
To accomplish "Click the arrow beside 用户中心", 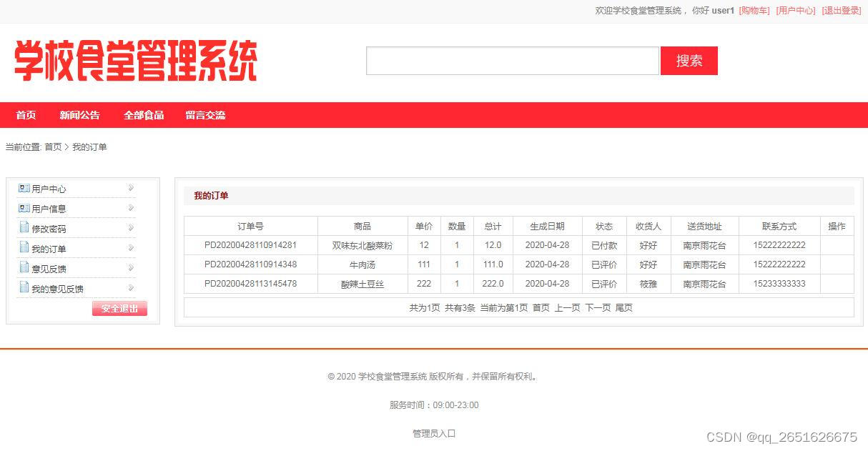I will 131,188.
